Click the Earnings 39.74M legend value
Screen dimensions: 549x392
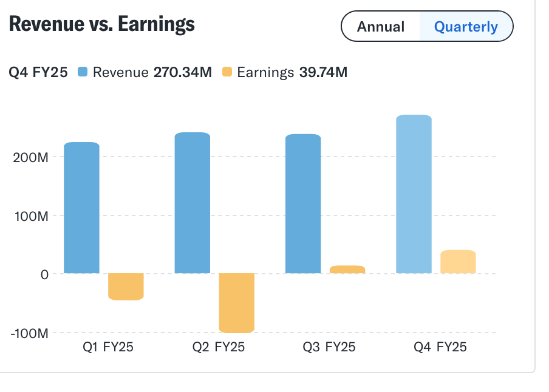pyautogui.click(x=322, y=73)
